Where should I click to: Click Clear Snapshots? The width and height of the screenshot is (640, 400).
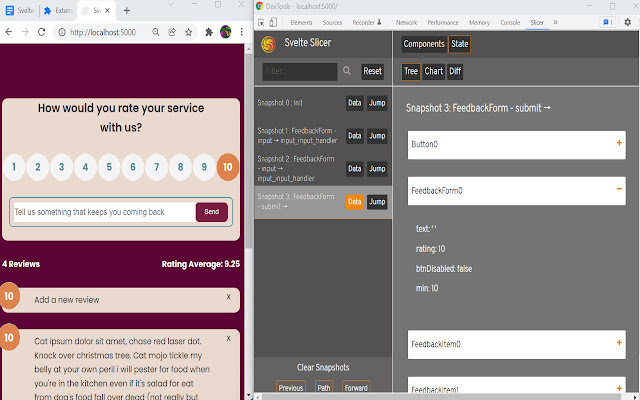click(x=323, y=367)
